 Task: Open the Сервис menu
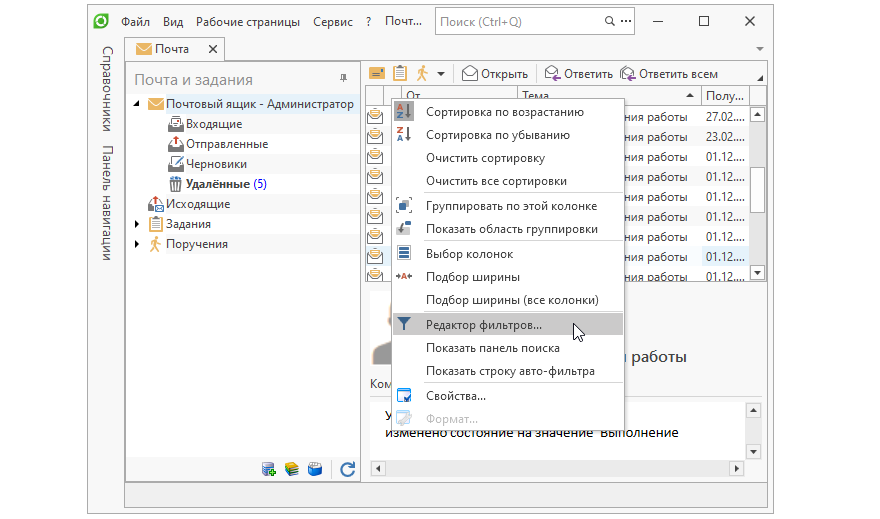333,21
